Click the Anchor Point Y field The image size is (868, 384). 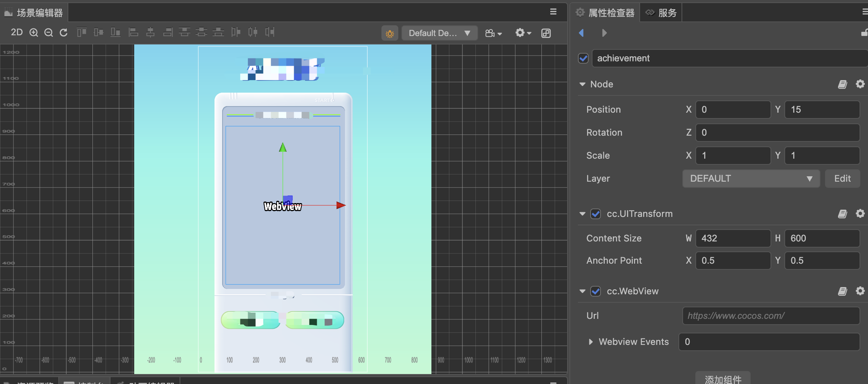coord(822,261)
